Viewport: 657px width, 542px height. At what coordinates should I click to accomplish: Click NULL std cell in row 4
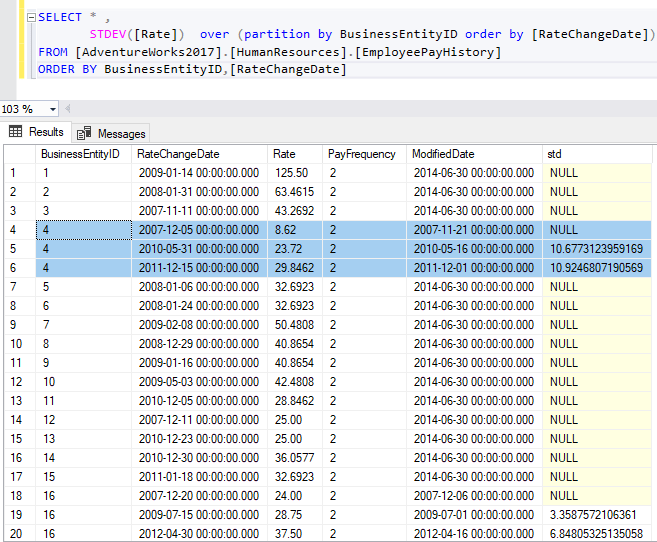596,230
